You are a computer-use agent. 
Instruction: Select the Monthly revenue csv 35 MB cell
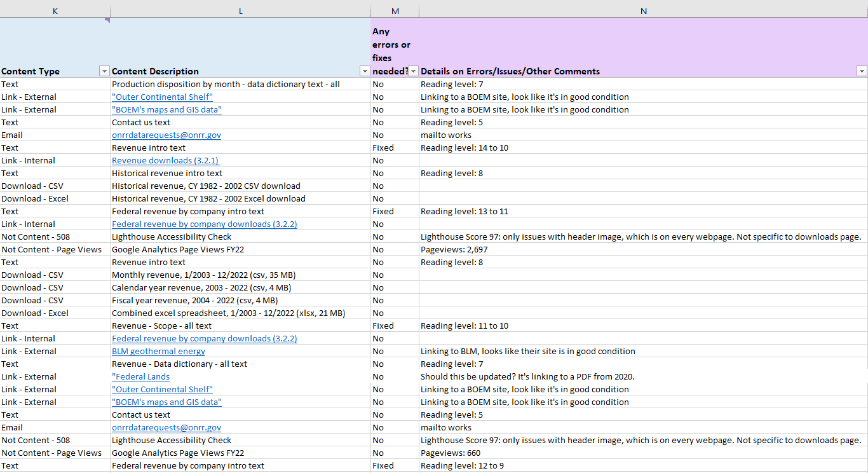click(x=203, y=275)
